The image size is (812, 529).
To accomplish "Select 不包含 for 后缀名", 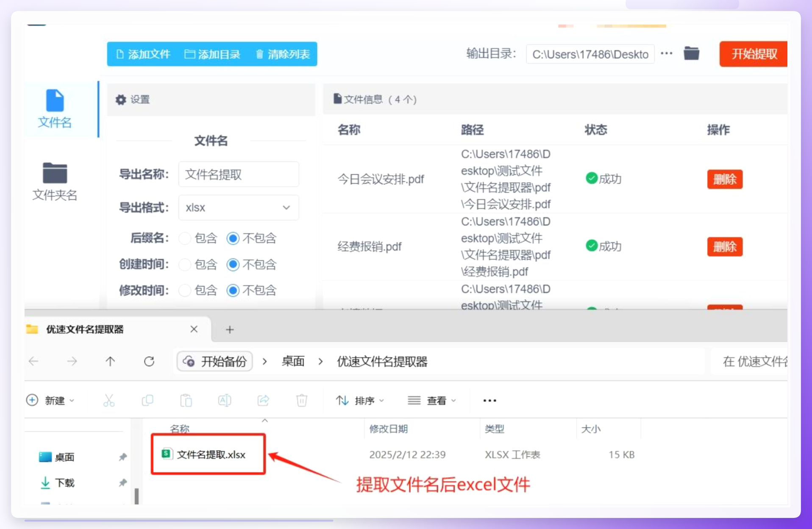I will click(x=233, y=238).
